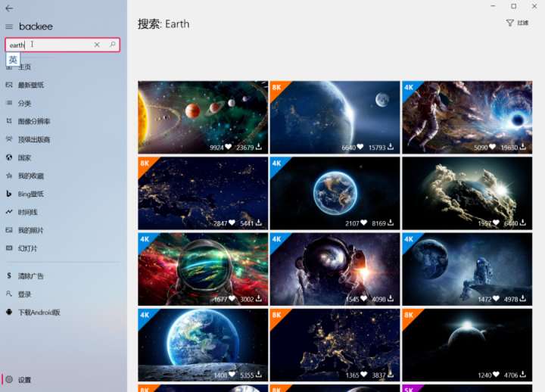Download the wallpaper with 15793 downloads
The height and width of the screenshot is (392, 545).
pyautogui.click(x=391, y=147)
